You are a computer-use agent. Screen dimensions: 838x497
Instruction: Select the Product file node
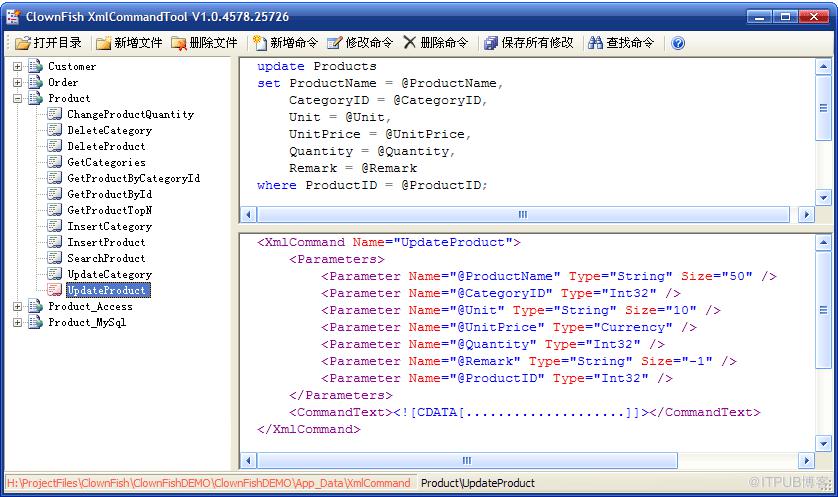click(69, 98)
